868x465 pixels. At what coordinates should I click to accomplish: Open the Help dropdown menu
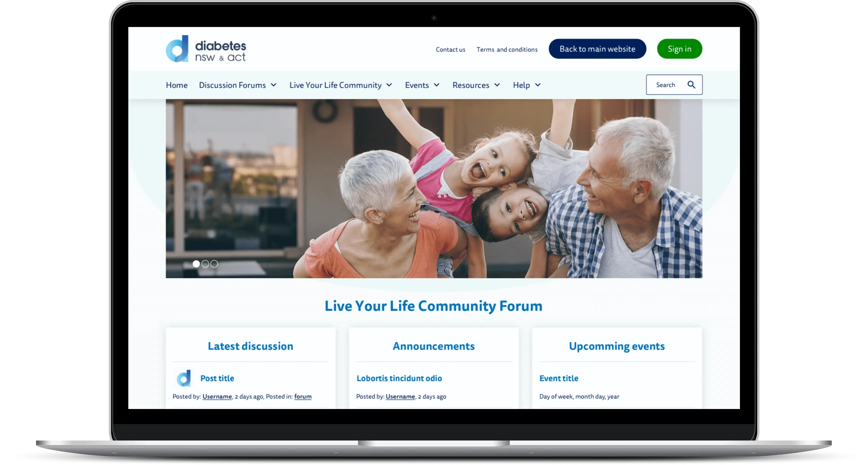pyautogui.click(x=526, y=85)
